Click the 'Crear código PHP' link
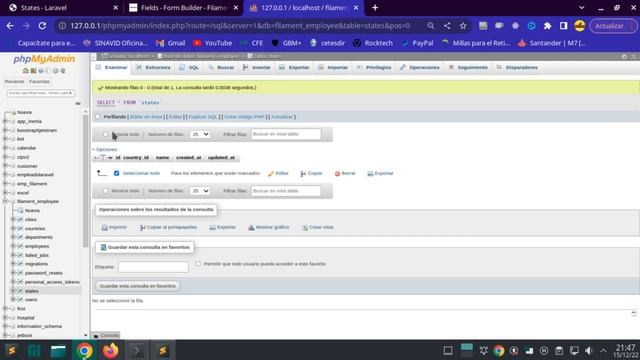The image size is (640, 360). [244, 117]
